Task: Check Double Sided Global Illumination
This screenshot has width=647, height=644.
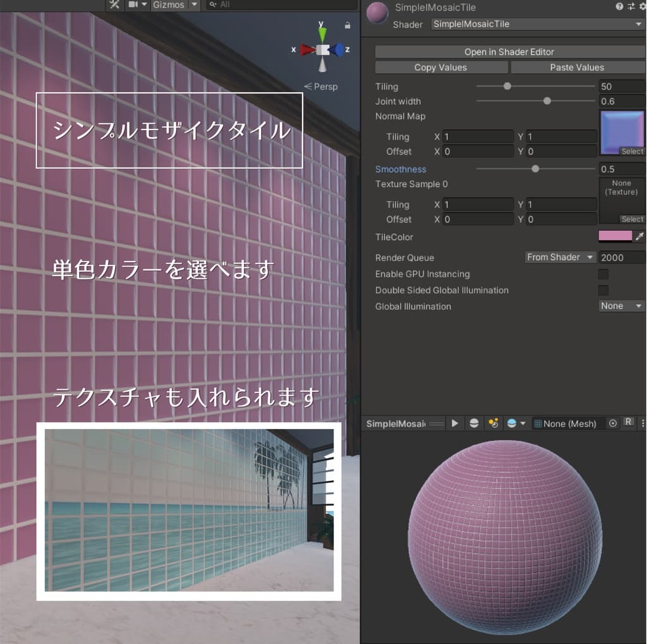Action: [x=603, y=291]
